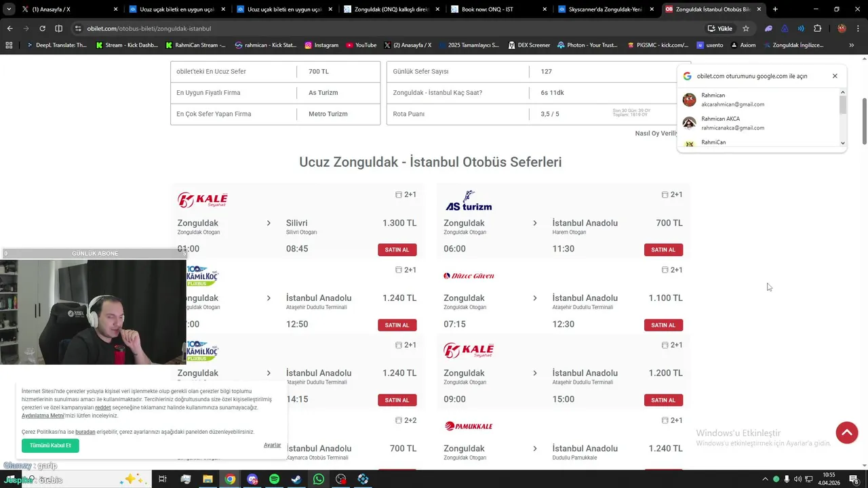Viewport: 868px width, 488px height.
Task: Close the Zonguldak İstanbul Otobüs tab
Action: tap(759, 9)
